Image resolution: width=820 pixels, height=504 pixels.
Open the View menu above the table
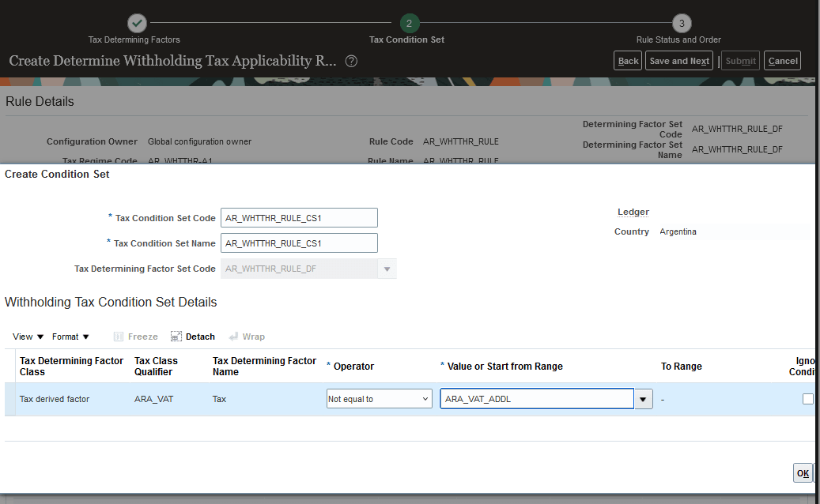point(21,336)
